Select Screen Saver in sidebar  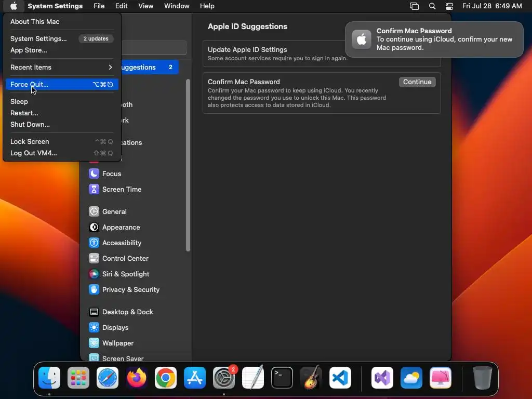pyautogui.click(x=123, y=358)
